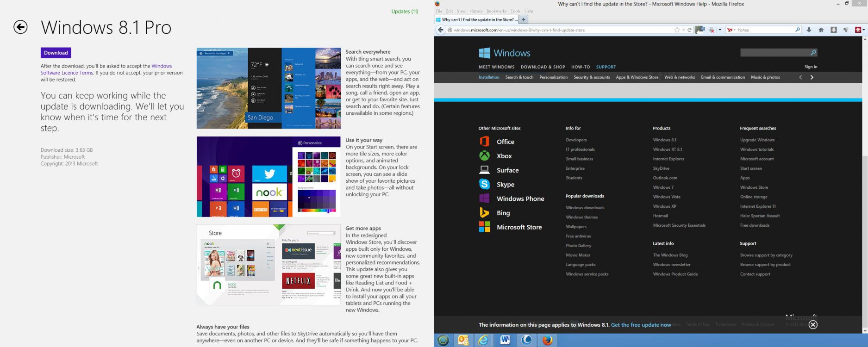Click the Start orb on taskbar
Image resolution: width=868 pixels, height=347 pixels.
(443, 340)
